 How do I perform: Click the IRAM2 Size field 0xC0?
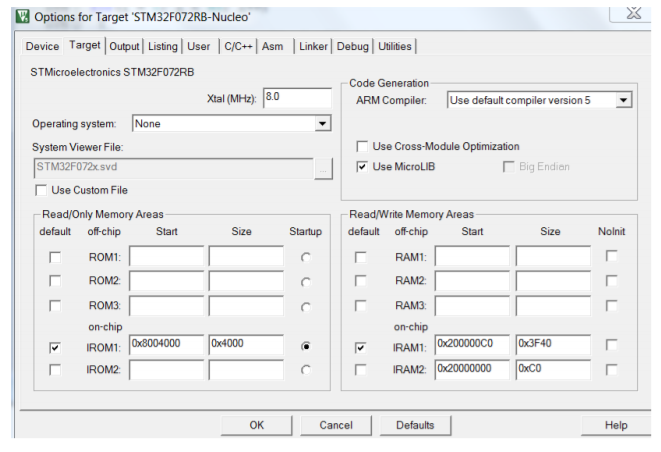click(x=553, y=370)
